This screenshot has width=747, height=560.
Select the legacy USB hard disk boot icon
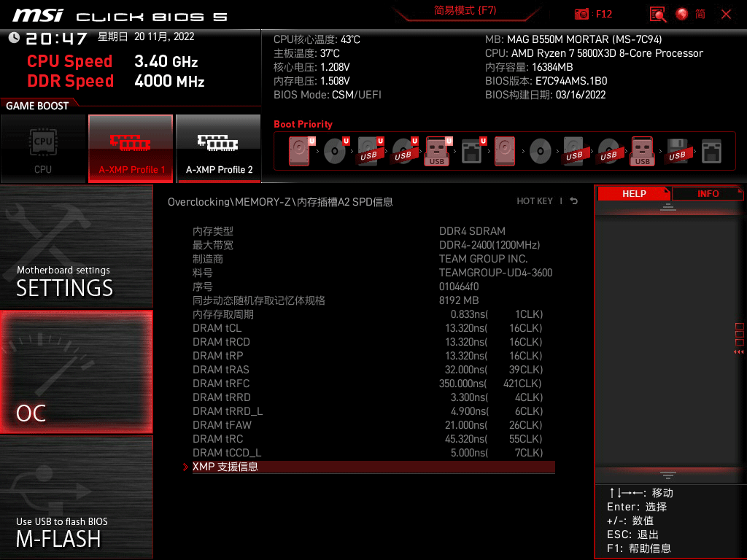[575, 151]
